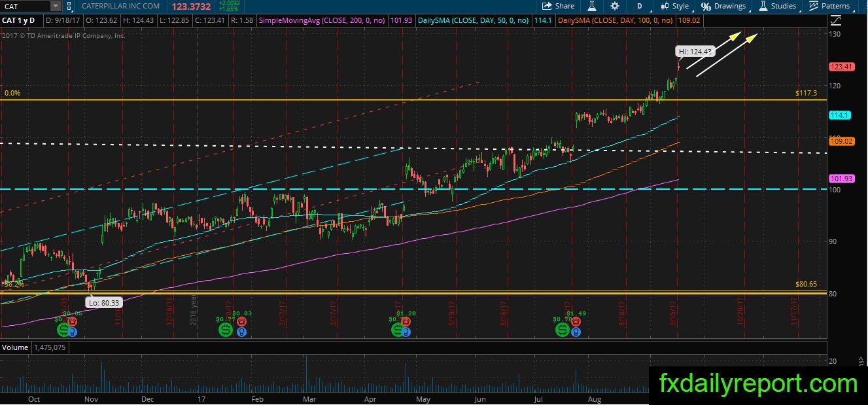Screen dimensions: 868x405
Task: Click the red earnings phone icon labeled $1.28
Action: click(x=406, y=323)
